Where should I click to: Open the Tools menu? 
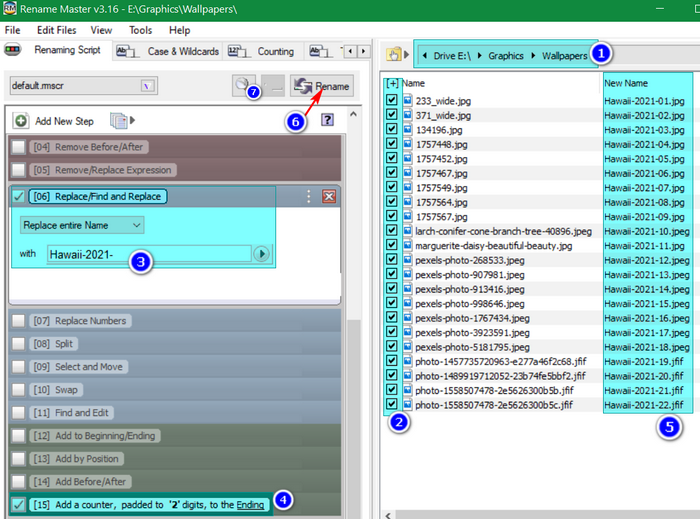click(x=141, y=30)
